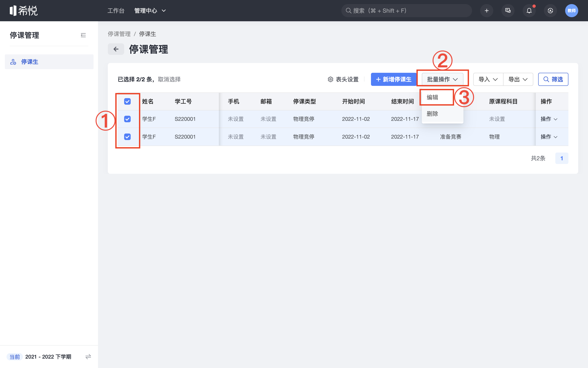The image size is (588, 368).
Task: Collapse the 停课管理 sidebar menu icon
Action: 83,35
